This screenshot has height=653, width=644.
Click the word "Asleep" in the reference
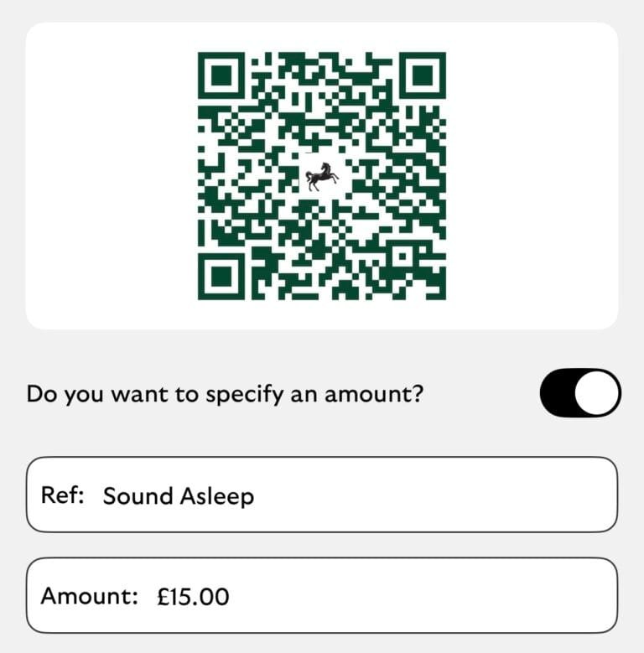coord(216,496)
